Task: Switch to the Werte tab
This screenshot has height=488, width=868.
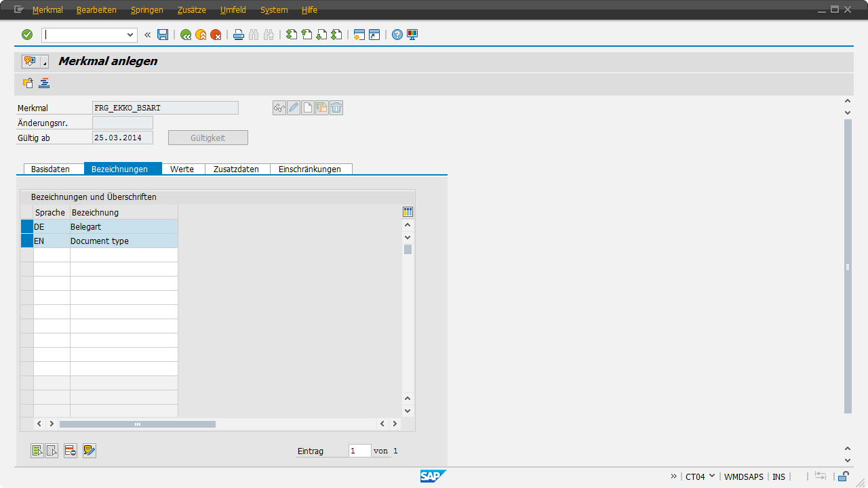Action: pos(182,169)
